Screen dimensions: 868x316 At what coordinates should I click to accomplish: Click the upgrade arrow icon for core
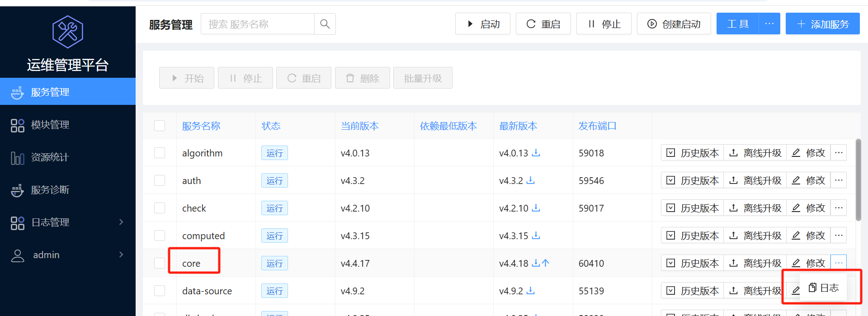click(x=546, y=263)
